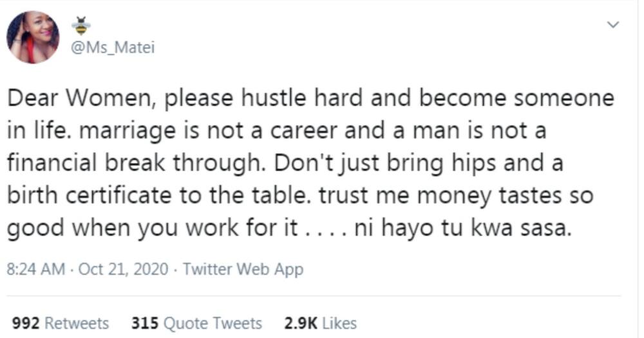Click the tweet text starting Dear Women

(310, 163)
